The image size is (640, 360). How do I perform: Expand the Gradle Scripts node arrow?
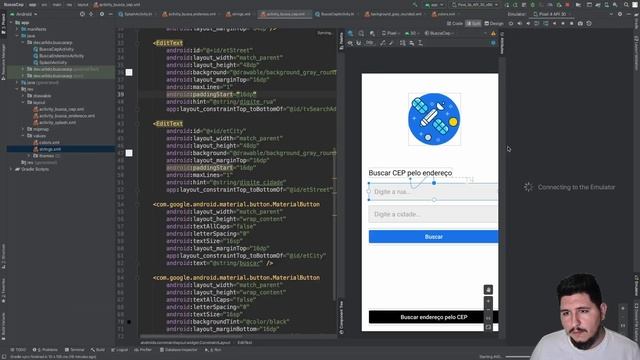tap(11, 169)
